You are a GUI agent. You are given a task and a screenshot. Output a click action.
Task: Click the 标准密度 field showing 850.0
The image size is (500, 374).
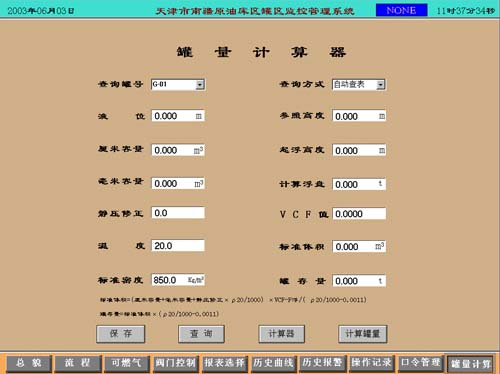tap(178, 280)
